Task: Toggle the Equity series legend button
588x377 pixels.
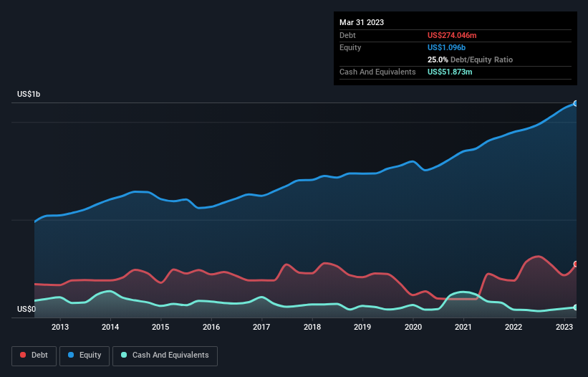Action: point(85,355)
